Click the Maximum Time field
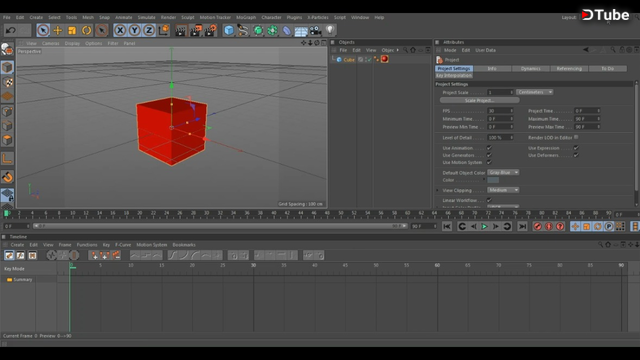This screenshot has height=360, width=640. pyautogui.click(x=587, y=119)
